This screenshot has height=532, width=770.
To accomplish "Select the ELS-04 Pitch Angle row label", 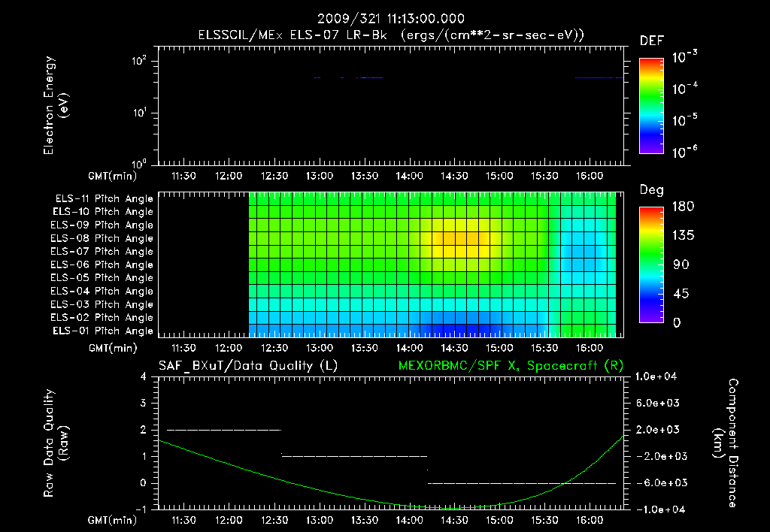I will coord(102,291).
